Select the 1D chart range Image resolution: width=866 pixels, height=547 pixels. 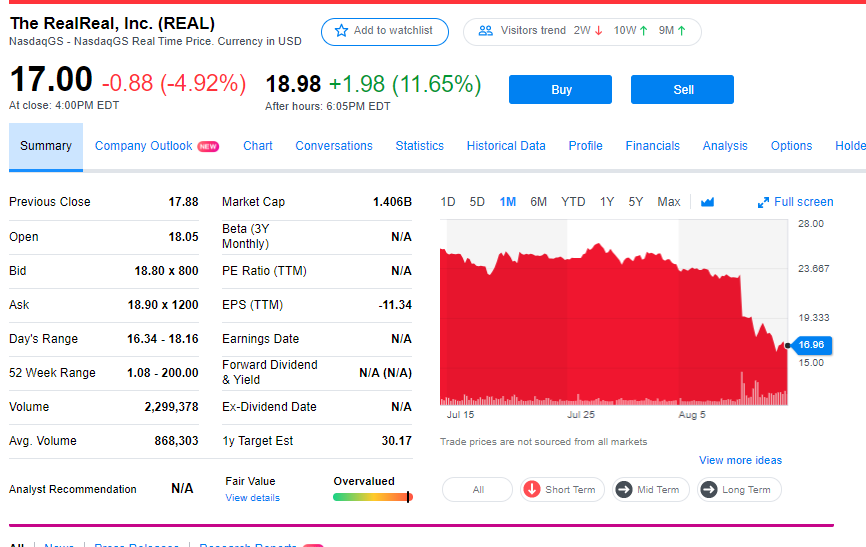click(448, 202)
